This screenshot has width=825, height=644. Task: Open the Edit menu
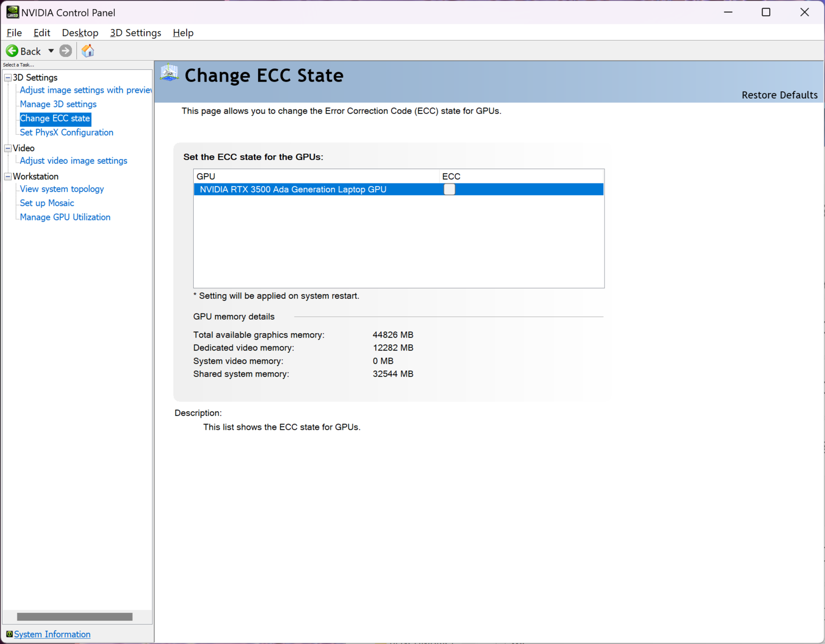pyautogui.click(x=42, y=33)
